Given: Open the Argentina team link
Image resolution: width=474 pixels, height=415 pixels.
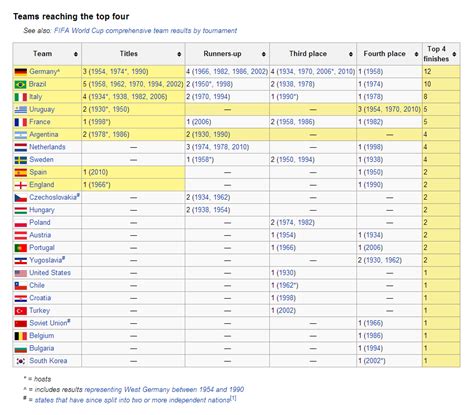Looking at the screenshot, I should tap(44, 134).
